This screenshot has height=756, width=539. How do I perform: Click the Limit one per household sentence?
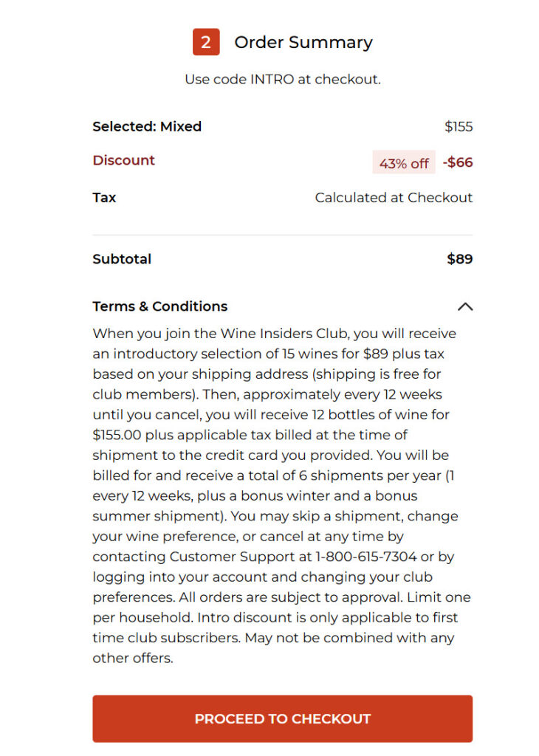click(x=281, y=607)
